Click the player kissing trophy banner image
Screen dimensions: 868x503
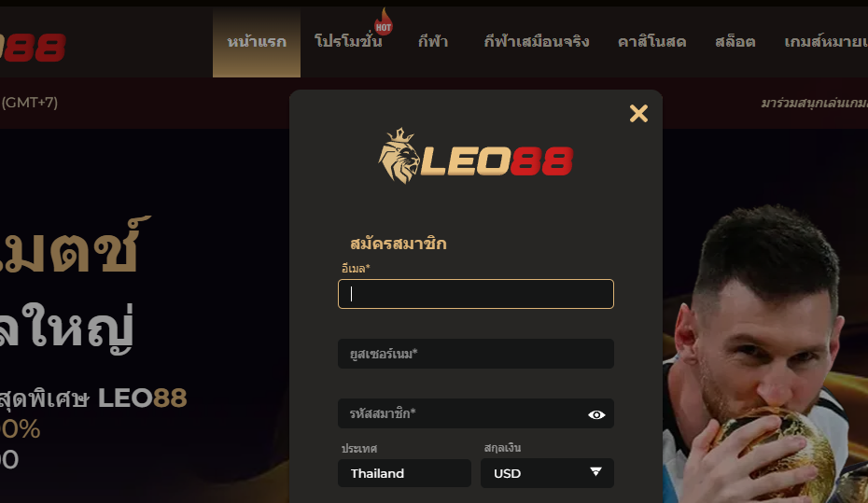click(x=765, y=354)
